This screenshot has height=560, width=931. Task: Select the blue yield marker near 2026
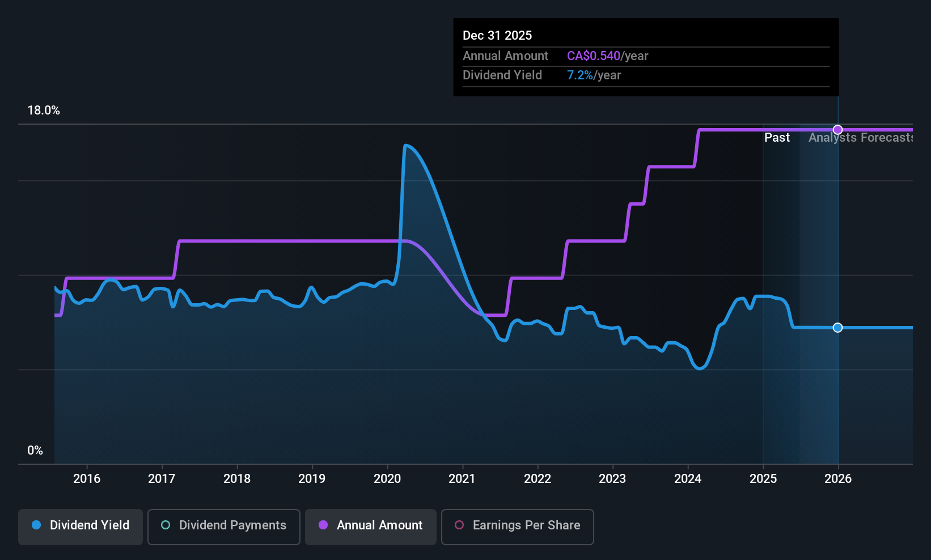point(837,328)
